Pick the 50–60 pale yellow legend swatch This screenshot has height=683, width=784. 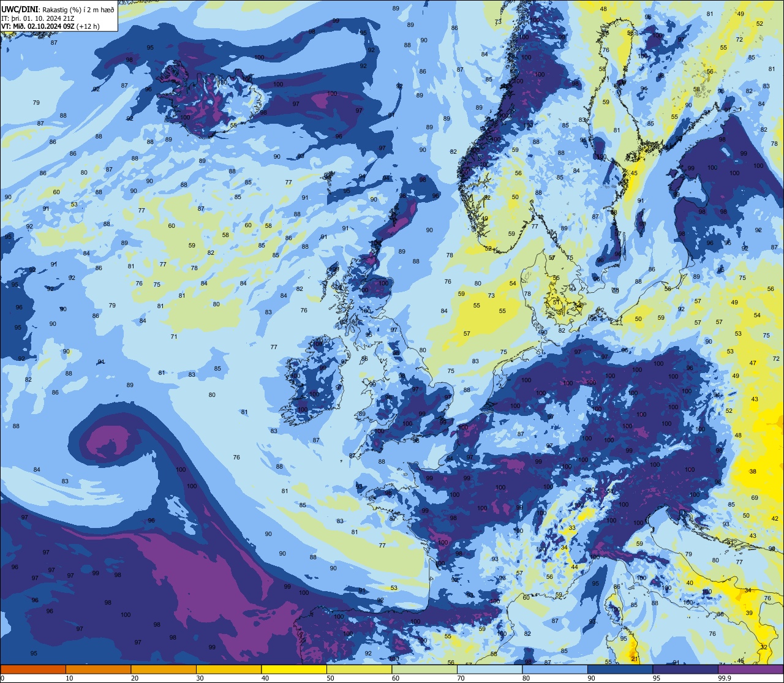[359, 669]
